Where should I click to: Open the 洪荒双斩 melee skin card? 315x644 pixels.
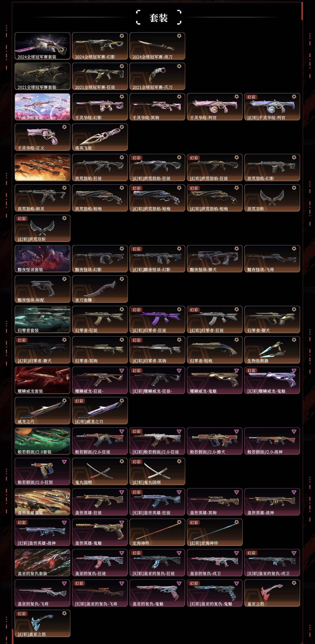coord(272,198)
